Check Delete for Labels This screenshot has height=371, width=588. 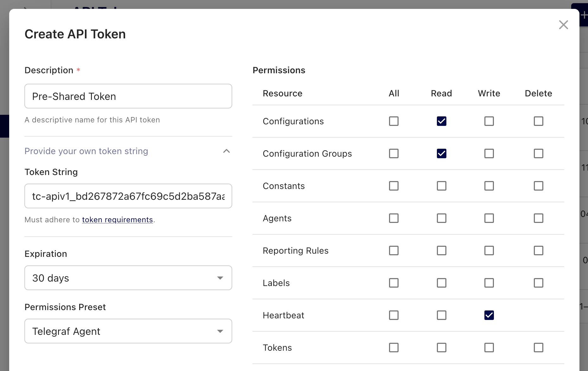click(538, 283)
